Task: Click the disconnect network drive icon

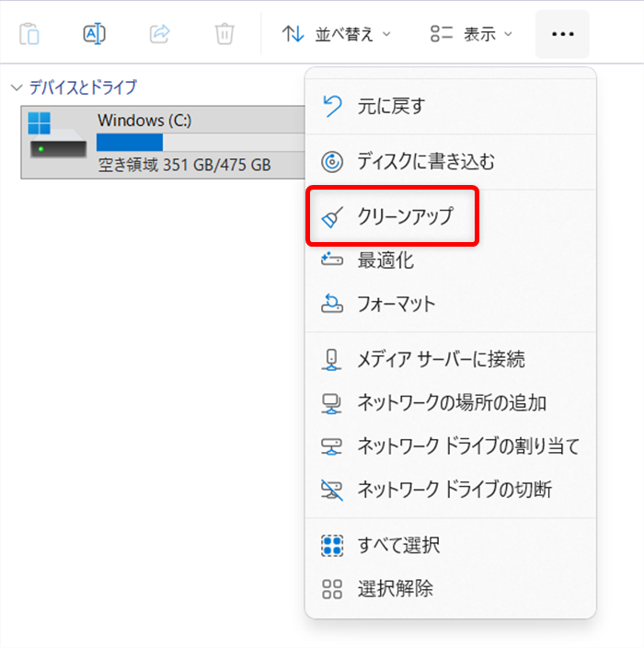Action: pyautogui.click(x=332, y=490)
